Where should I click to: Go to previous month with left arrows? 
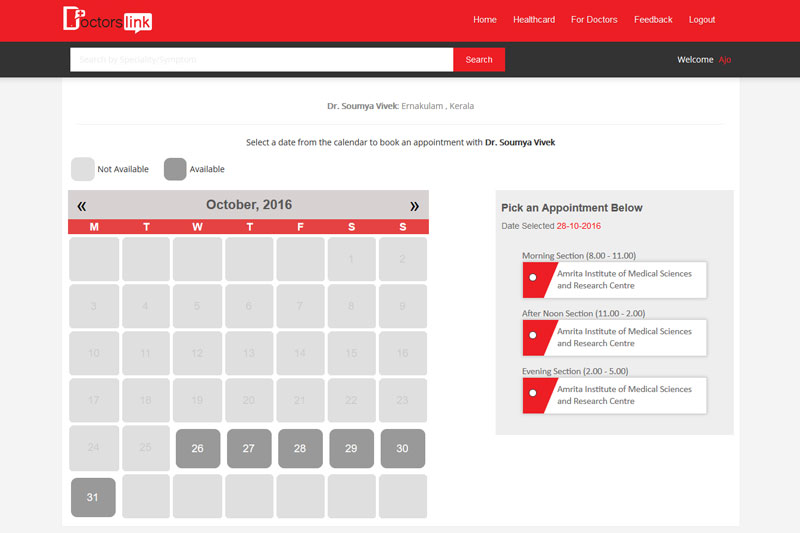point(82,206)
